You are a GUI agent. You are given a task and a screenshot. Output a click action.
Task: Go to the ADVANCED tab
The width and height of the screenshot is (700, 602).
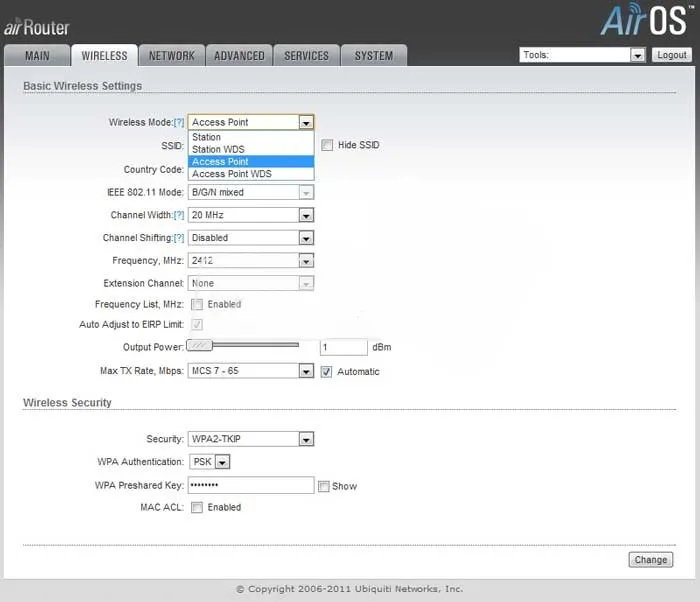[x=239, y=56]
